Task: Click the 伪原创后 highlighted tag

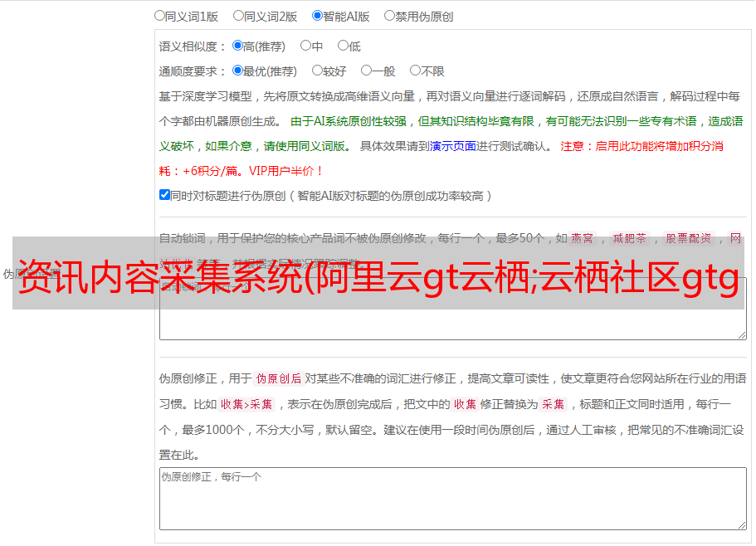Action: [278, 379]
